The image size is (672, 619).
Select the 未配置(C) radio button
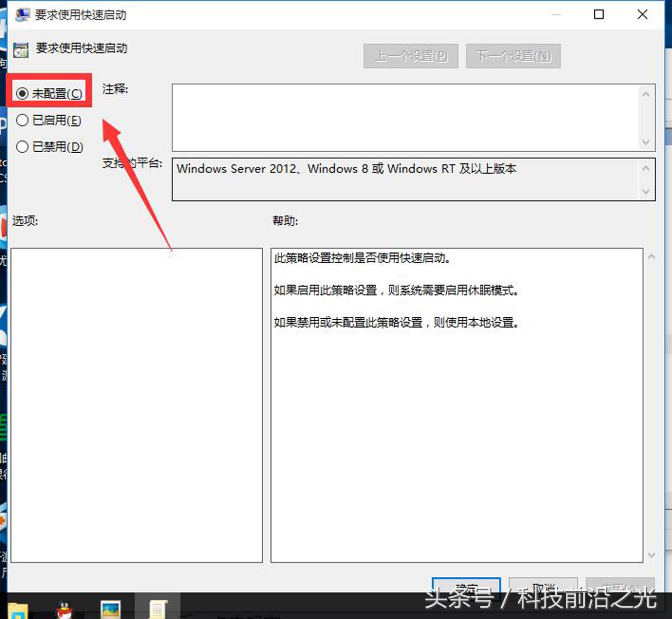tap(22, 93)
